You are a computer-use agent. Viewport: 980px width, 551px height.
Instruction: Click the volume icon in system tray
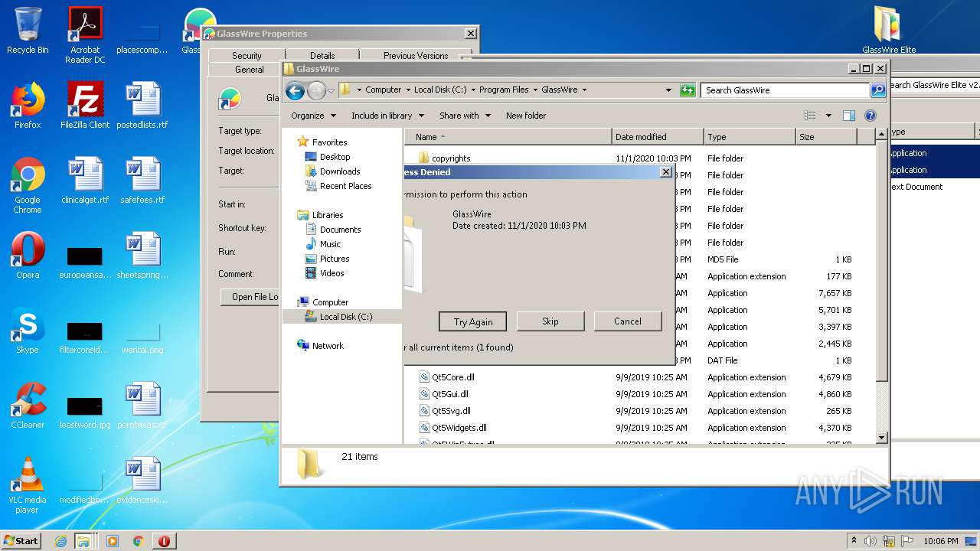coord(871,541)
